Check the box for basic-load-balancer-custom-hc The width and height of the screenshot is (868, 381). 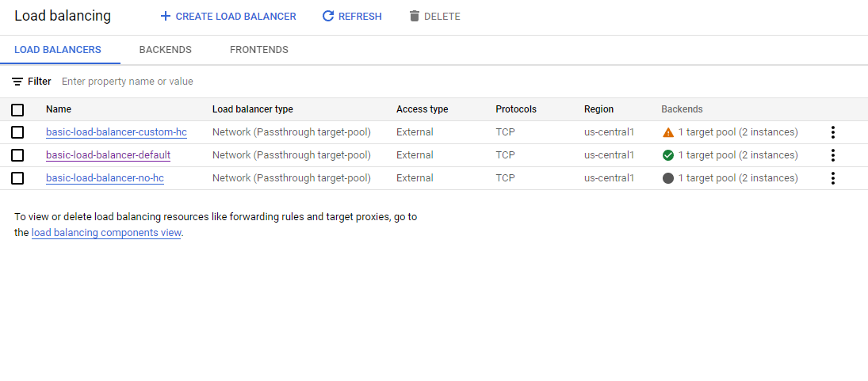17,132
